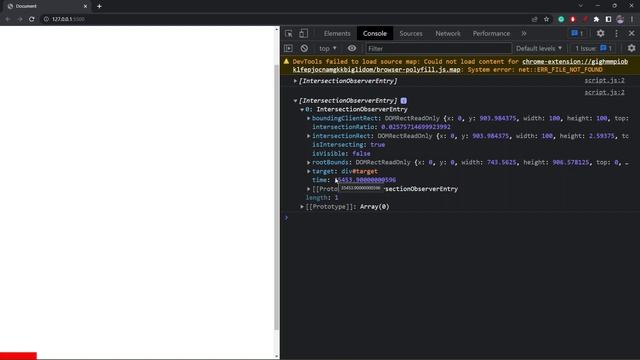
Task: Expand intersectionRect property
Action: tap(309, 136)
